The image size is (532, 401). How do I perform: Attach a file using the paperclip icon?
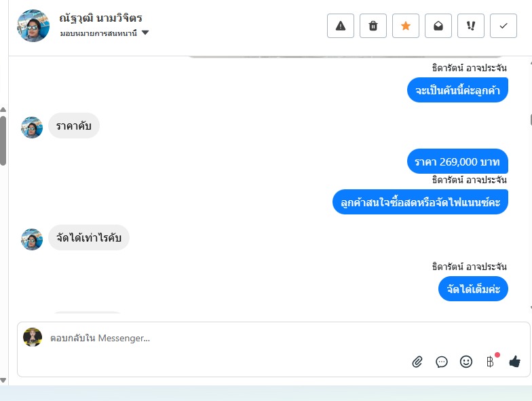[417, 362]
